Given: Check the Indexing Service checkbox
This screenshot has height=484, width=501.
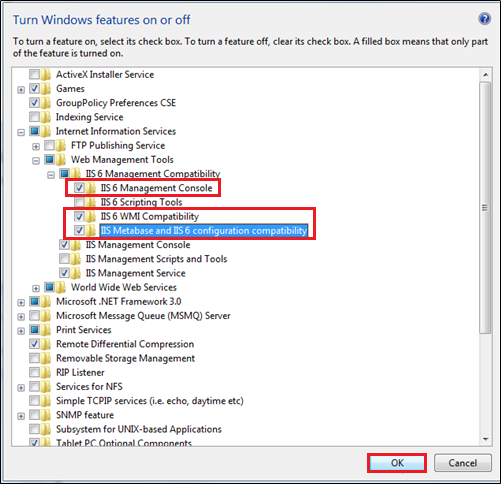Looking at the screenshot, I should pyautogui.click(x=34, y=117).
